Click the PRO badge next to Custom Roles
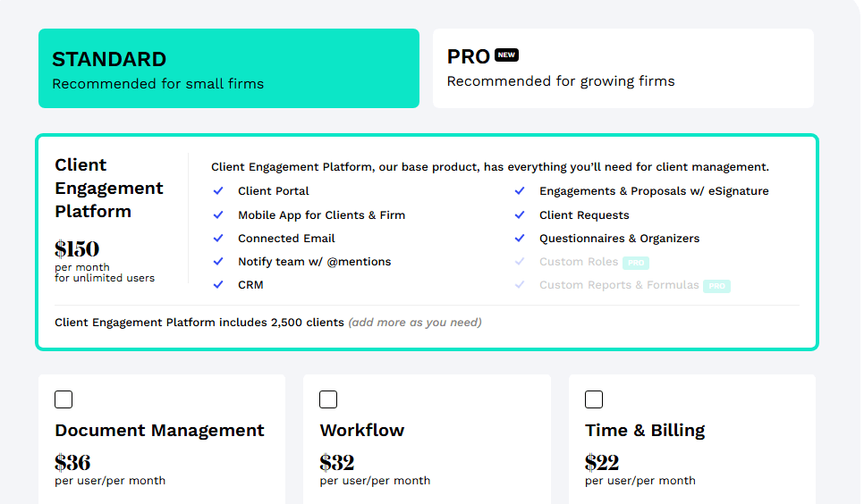Image resolution: width=864 pixels, height=504 pixels. [636, 263]
